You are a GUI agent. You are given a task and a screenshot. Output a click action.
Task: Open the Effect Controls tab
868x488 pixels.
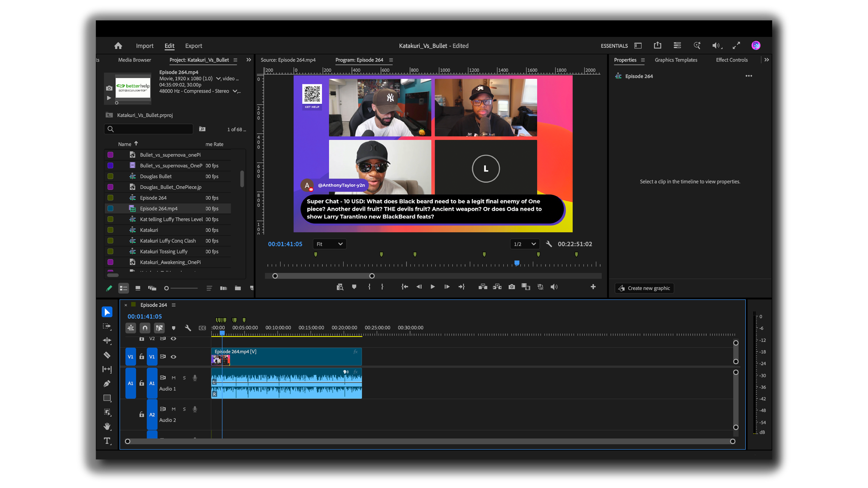[x=732, y=60]
